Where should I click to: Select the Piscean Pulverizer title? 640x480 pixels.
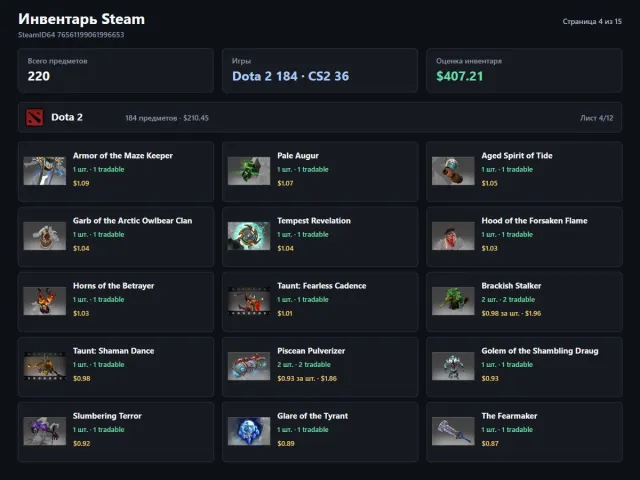(x=311, y=351)
